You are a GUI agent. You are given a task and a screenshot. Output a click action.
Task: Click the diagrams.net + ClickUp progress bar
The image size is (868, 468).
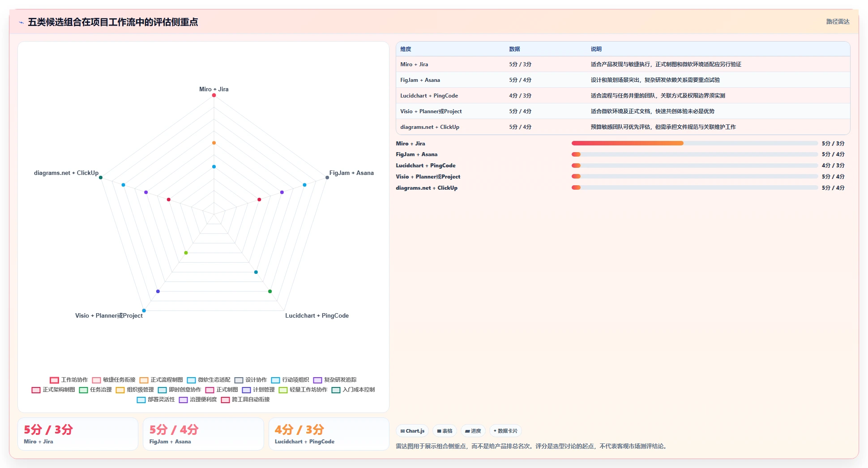point(695,188)
